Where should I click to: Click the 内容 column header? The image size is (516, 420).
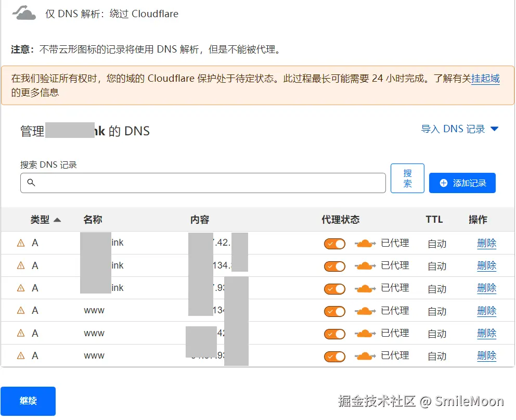pyautogui.click(x=200, y=220)
